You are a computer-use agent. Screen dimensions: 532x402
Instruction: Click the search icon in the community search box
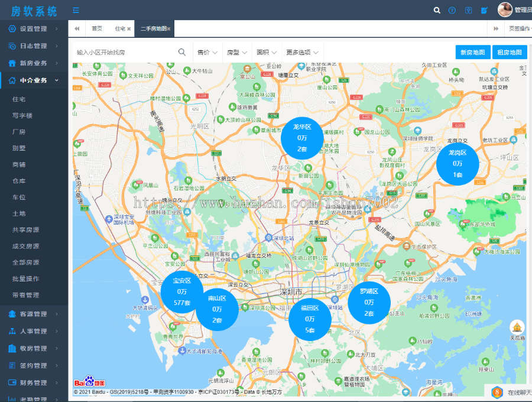(182, 52)
